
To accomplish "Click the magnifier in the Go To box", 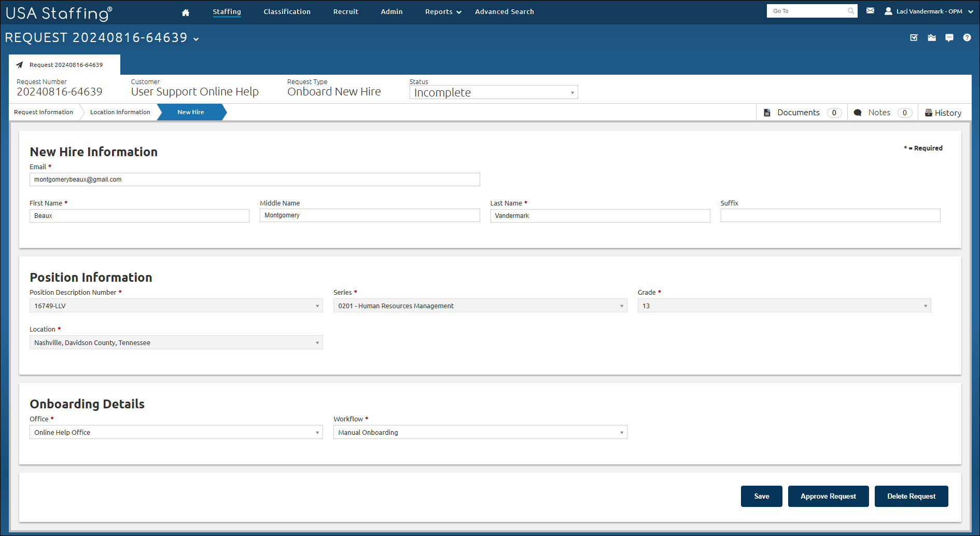I will click(x=850, y=10).
